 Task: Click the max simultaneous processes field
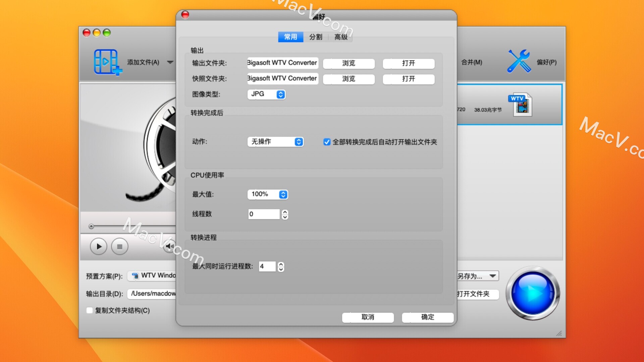(267, 266)
